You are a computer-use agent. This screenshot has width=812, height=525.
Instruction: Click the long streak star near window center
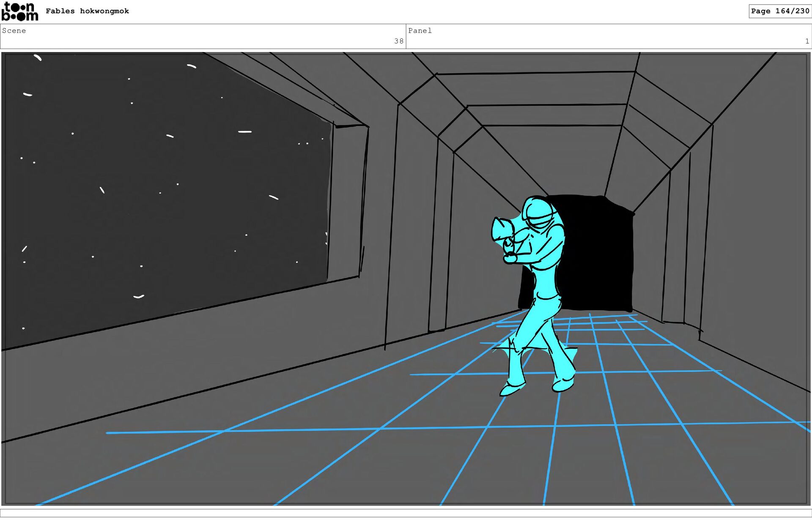[244, 132]
